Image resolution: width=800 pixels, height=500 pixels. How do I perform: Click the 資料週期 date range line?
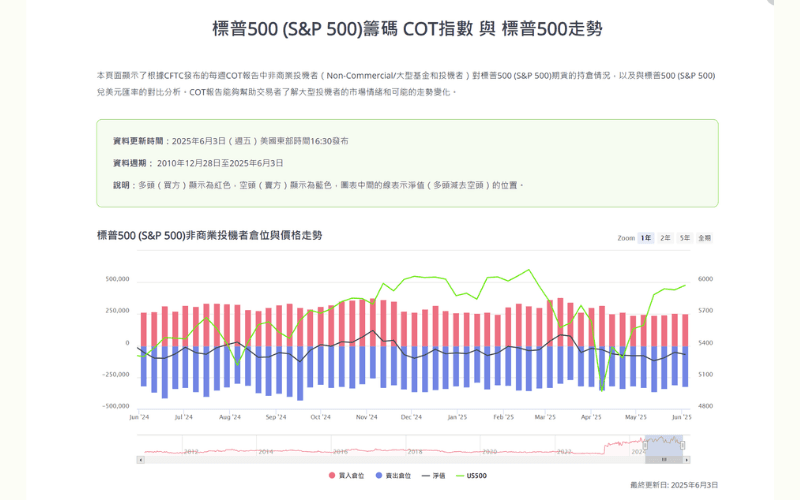tap(198, 163)
